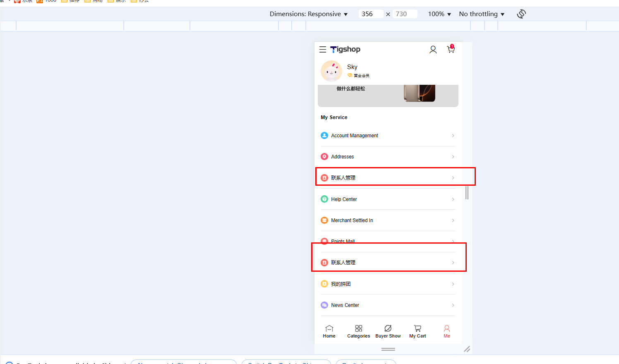Open the shopping cart icon in header
Screen dimensions: 619x364
pyautogui.click(x=451, y=50)
